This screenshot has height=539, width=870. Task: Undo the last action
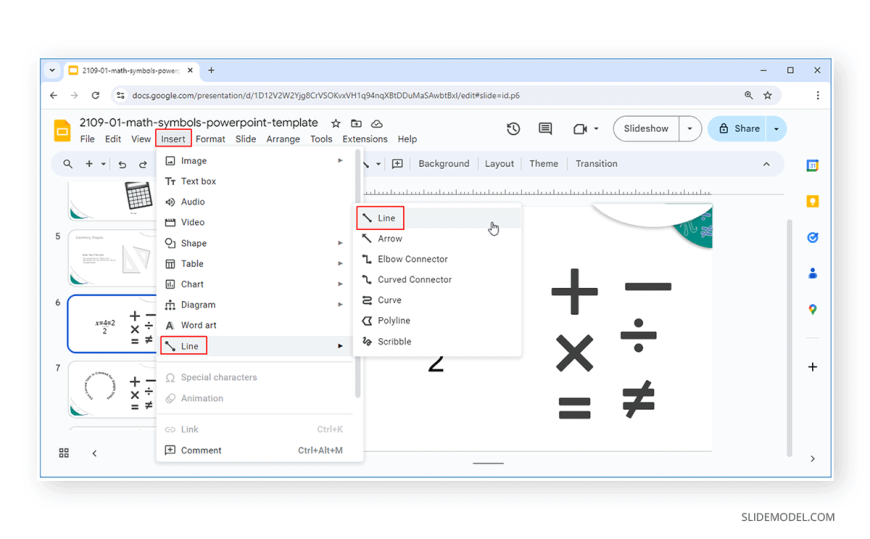(x=122, y=164)
